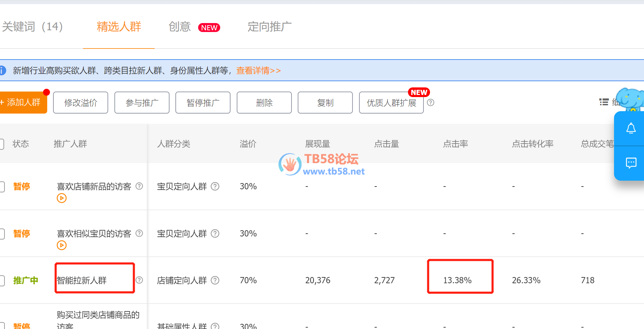Click help icon beside 喜欢店铺新品的访客
Screen dimensions: 644x329
click(139, 186)
